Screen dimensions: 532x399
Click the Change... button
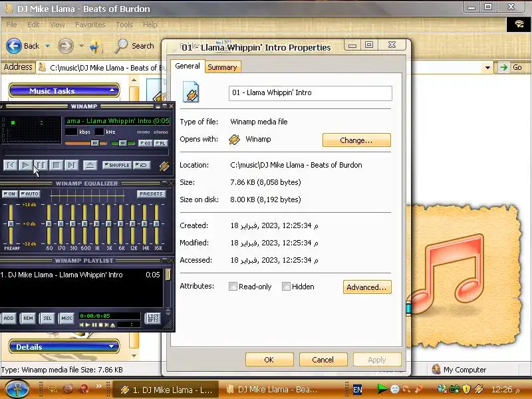[356, 140]
